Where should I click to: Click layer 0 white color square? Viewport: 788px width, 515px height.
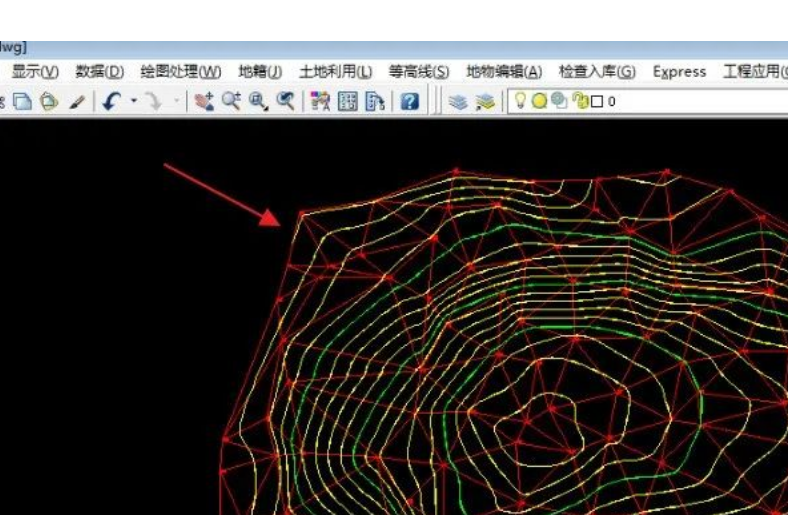tap(596, 101)
